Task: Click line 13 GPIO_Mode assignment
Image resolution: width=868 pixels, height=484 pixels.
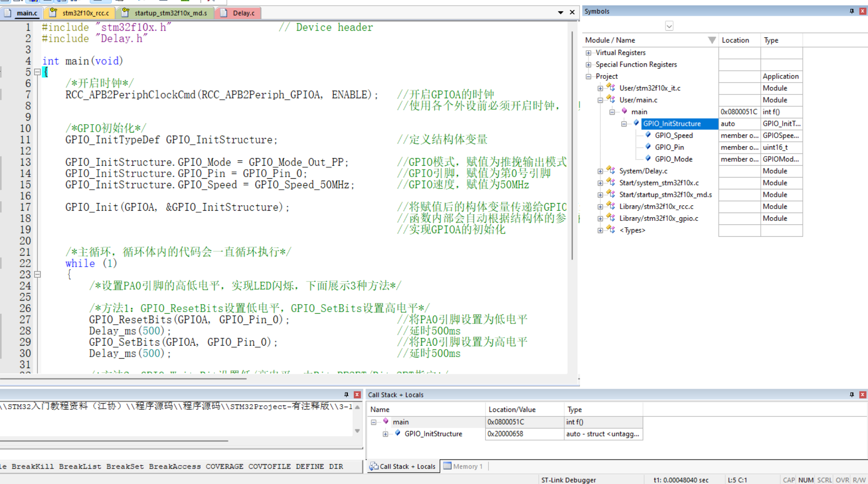Action: point(207,162)
